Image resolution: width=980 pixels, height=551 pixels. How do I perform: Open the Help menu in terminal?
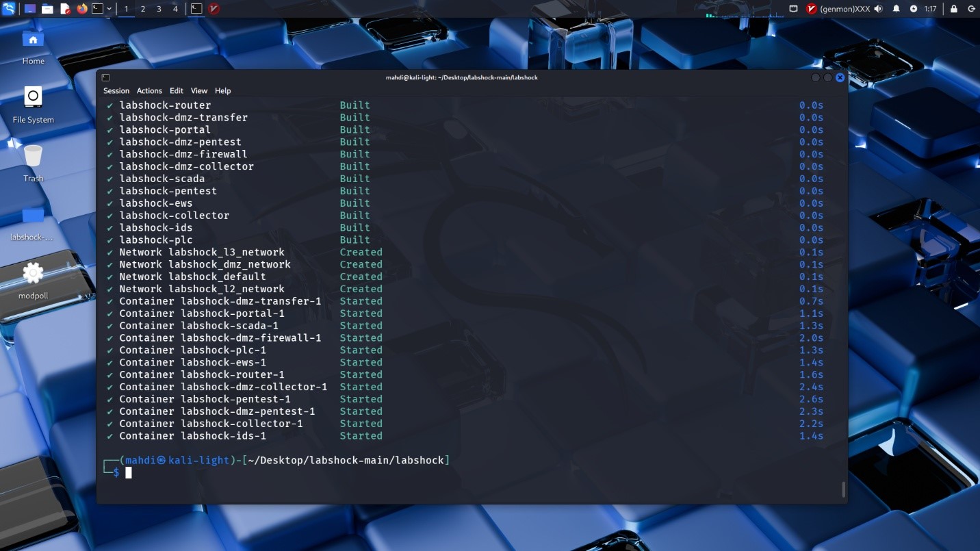pyautogui.click(x=223, y=90)
